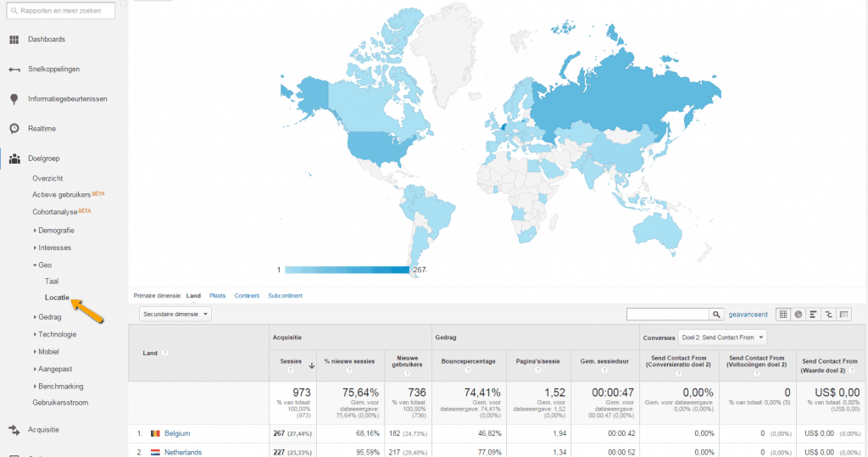Click the Snelkoppelingen arrow icon

click(x=14, y=70)
